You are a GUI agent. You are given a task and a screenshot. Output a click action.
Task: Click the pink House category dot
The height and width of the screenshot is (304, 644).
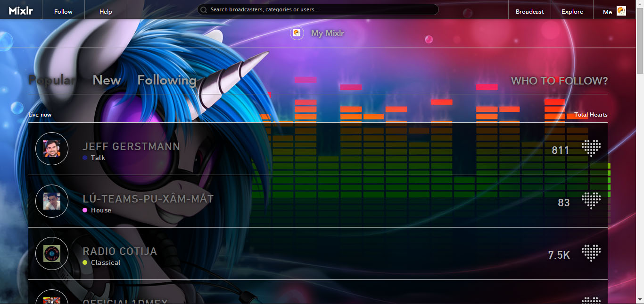pyautogui.click(x=85, y=210)
